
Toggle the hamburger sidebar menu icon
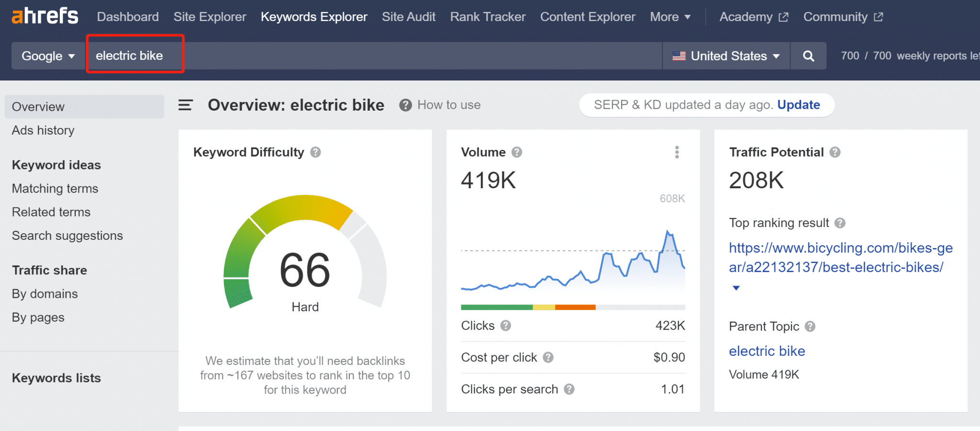tap(185, 105)
